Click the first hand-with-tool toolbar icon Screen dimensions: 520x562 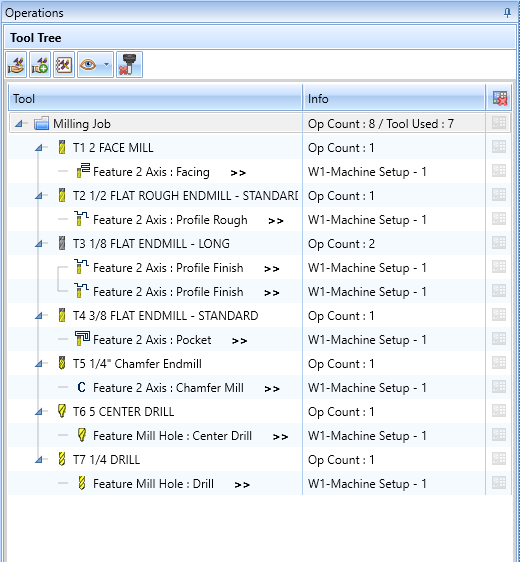pyautogui.click(x=16, y=65)
